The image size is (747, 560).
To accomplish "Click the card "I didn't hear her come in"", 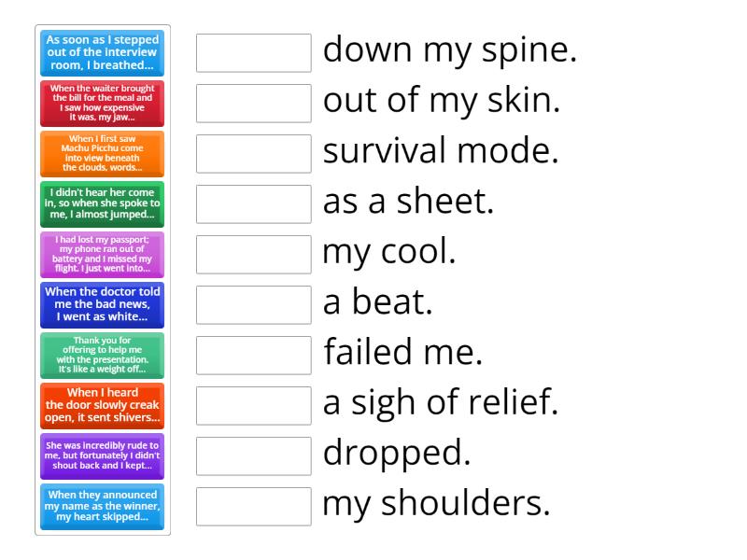I will (x=102, y=204).
